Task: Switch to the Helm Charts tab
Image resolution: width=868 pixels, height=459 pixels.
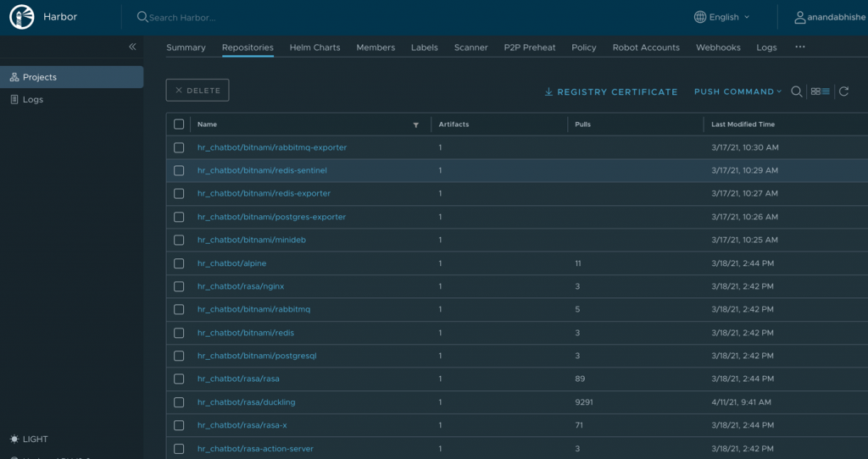Action: [x=314, y=47]
